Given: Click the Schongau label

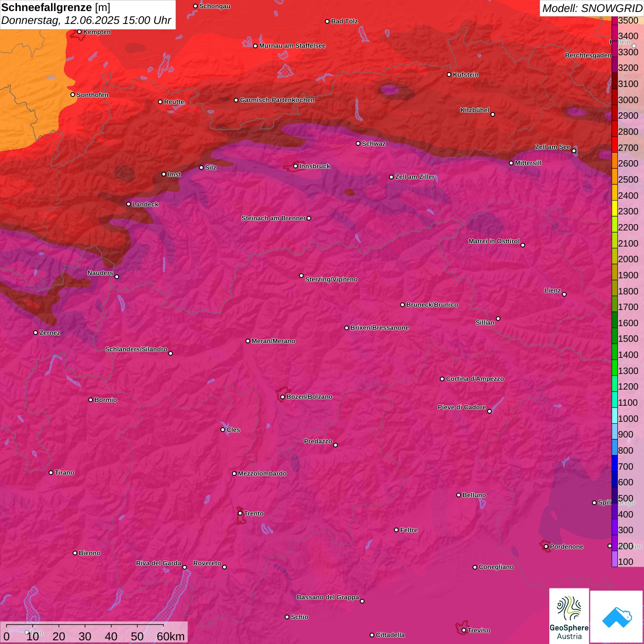Looking at the screenshot, I should click(215, 6).
